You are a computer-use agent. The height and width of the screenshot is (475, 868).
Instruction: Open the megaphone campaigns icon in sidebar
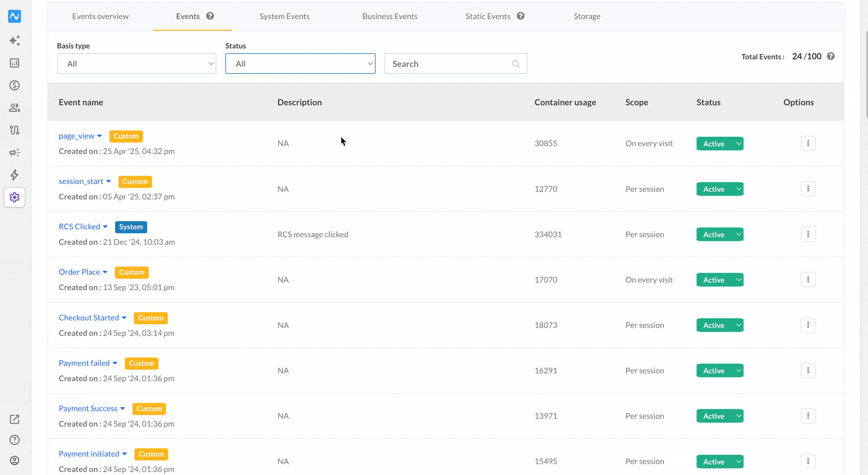click(x=15, y=152)
